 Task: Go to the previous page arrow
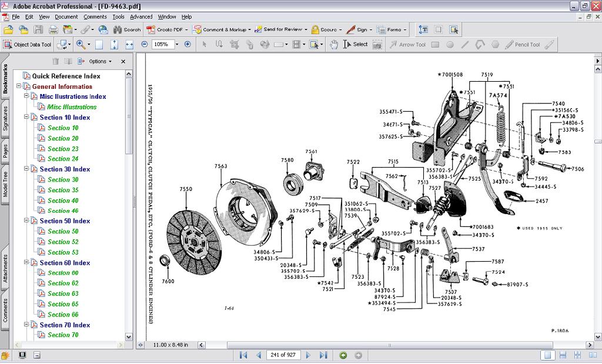(258, 355)
